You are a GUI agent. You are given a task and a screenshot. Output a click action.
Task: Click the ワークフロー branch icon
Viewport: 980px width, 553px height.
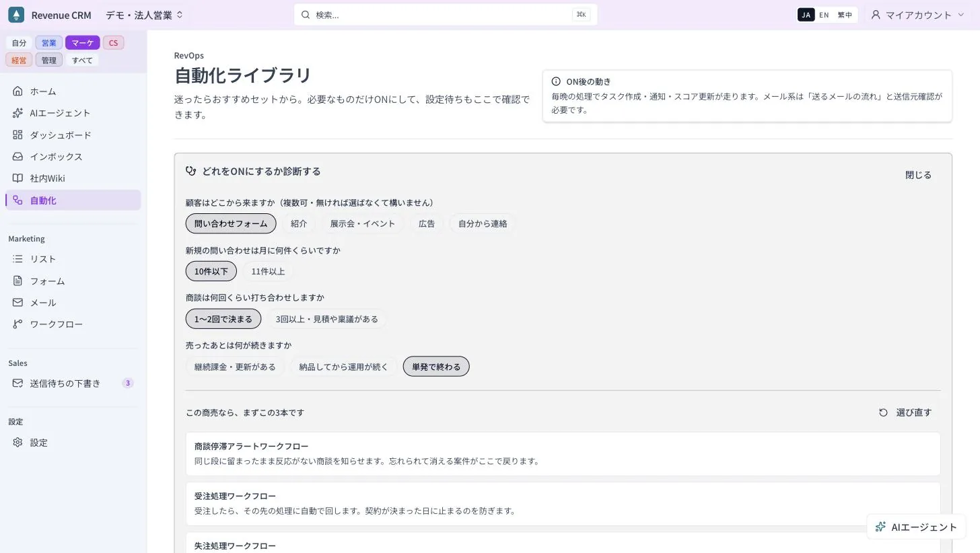click(17, 324)
